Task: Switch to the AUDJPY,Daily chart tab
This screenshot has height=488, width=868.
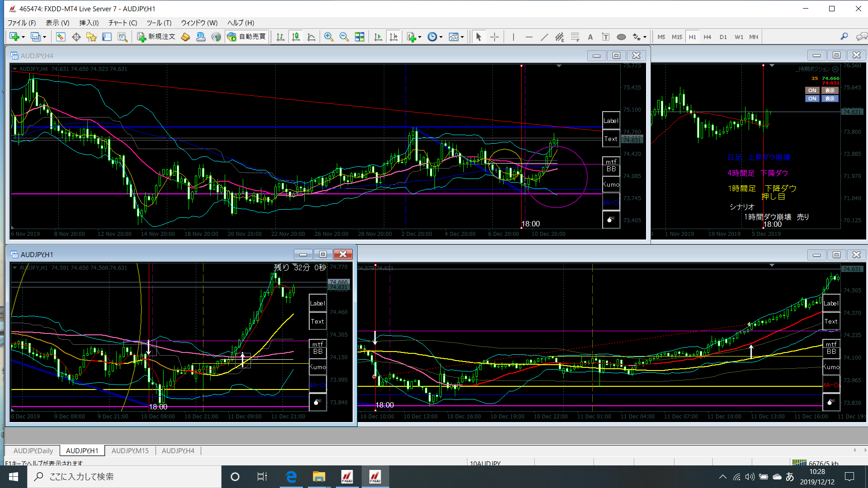Action: click(x=33, y=450)
